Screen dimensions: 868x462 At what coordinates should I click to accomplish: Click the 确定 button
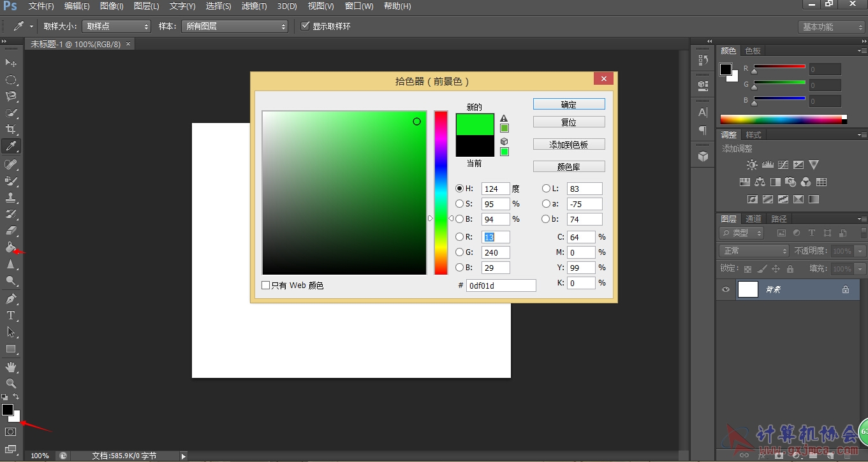coord(569,105)
